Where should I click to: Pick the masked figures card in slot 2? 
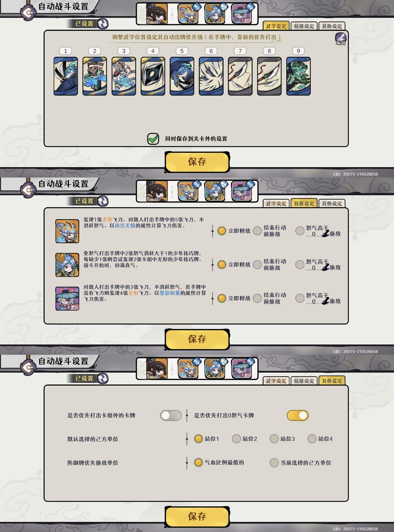95,76
